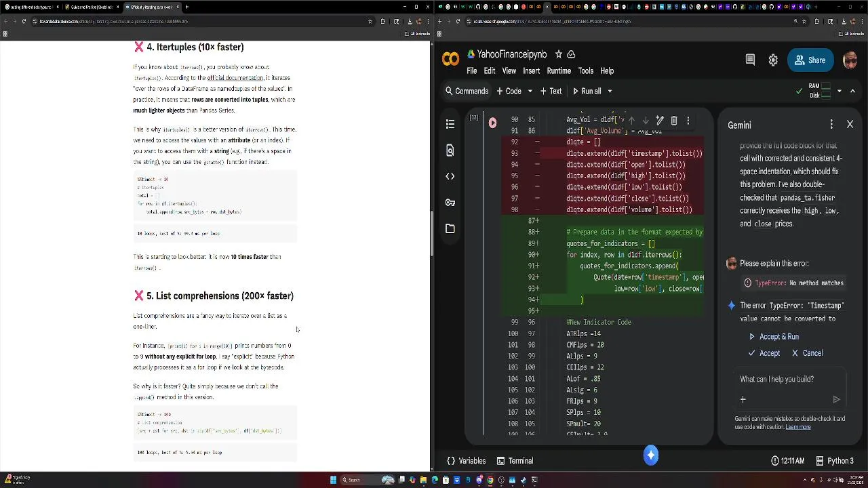Open the Colab user account avatar
868x488 pixels.
coord(850,60)
